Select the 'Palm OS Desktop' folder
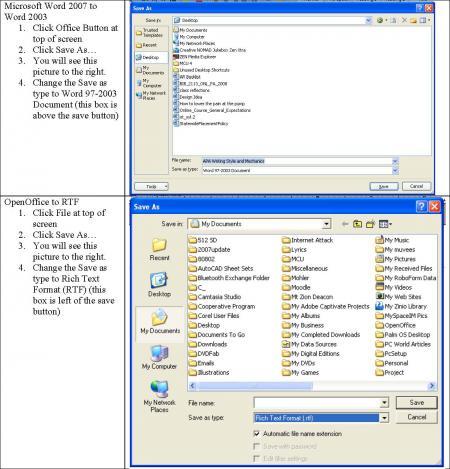 pyautogui.click(x=403, y=335)
